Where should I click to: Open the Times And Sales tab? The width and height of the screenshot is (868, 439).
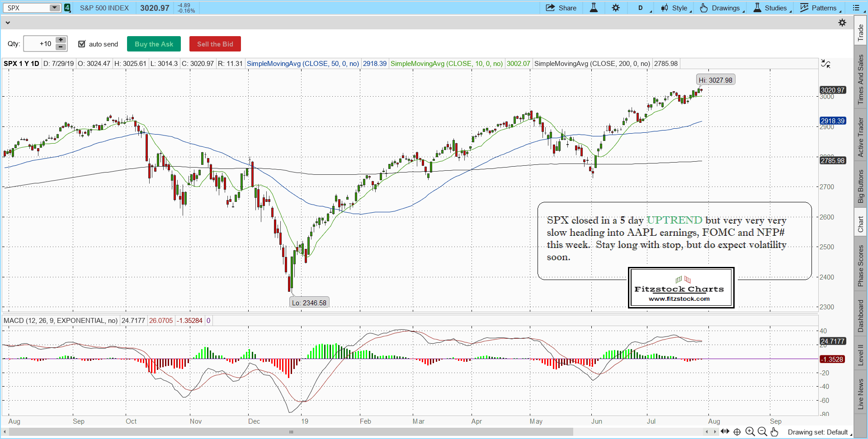click(861, 79)
